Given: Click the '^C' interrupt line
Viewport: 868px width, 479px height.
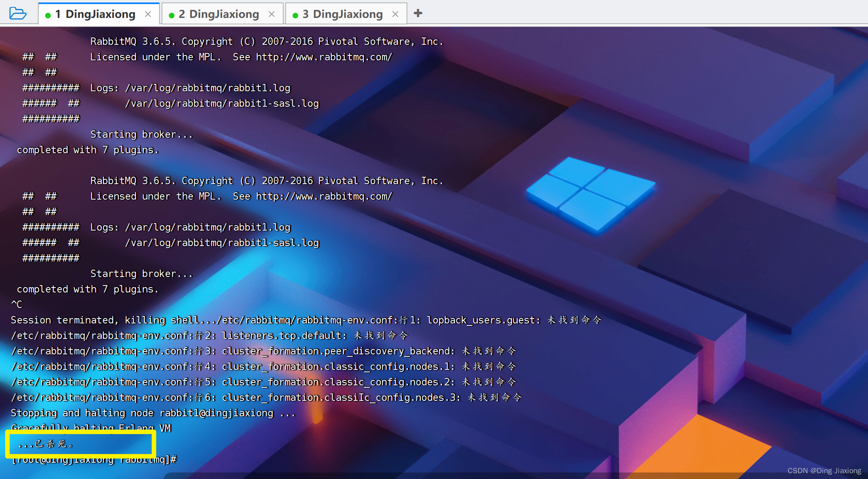Looking at the screenshot, I should (x=17, y=304).
